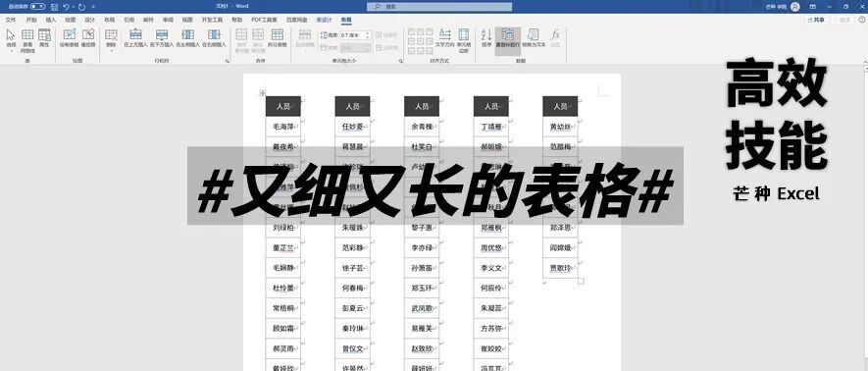Click the Delete (删除) table icon
Image resolution: width=868 pixels, height=371 pixels.
111,35
